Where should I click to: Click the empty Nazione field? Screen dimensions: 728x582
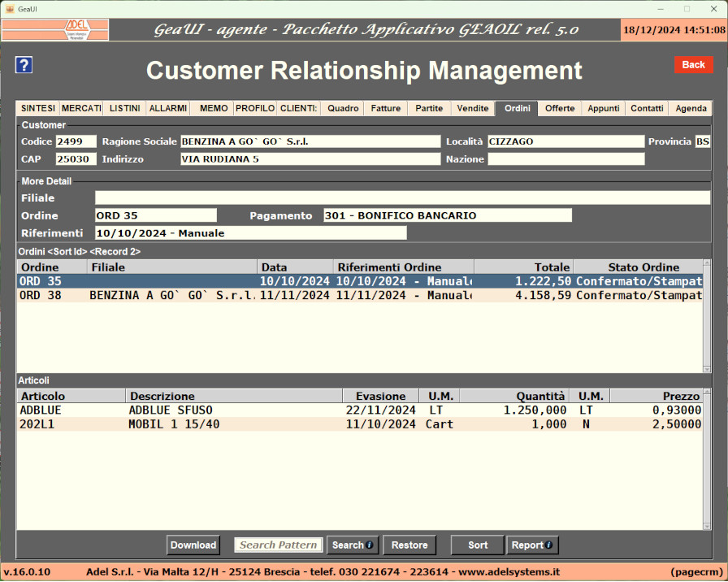(566, 159)
